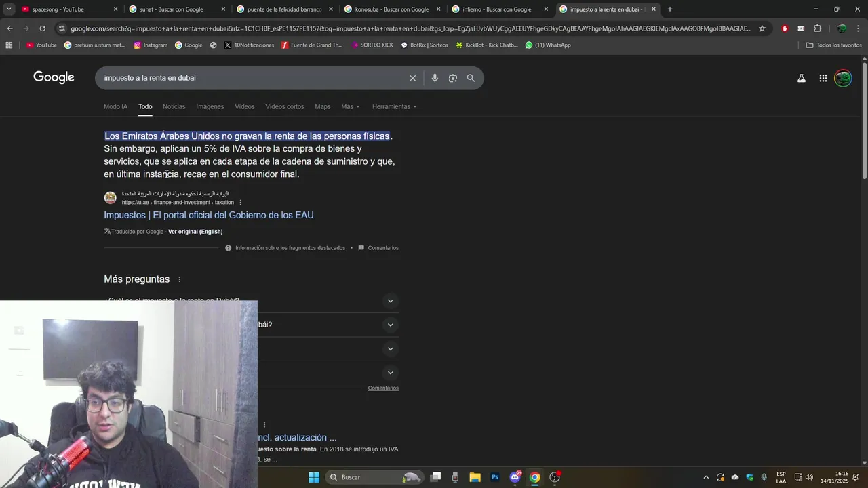This screenshot has height=488, width=868.
Task: Open Google account avatar on the page
Action: pyautogui.click(x=843, y=78)
